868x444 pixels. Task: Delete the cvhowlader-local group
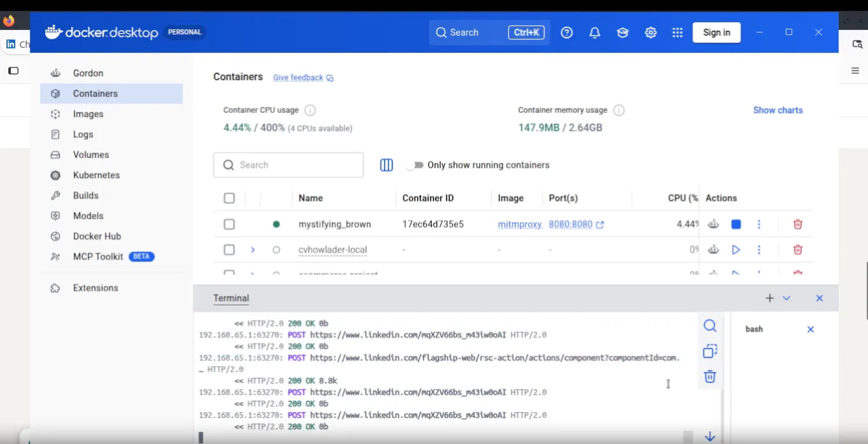(798, 250)
